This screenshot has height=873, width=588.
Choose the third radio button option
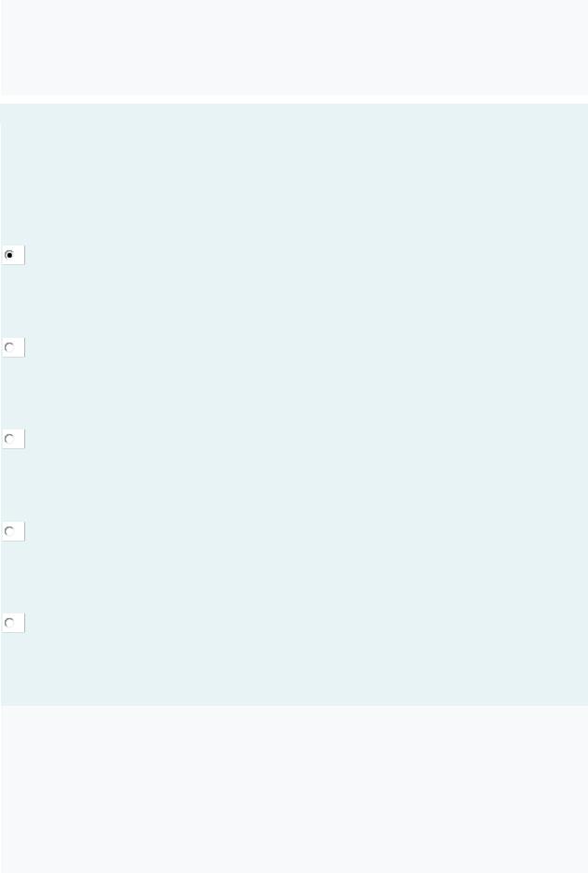click(x=9, y=439)
